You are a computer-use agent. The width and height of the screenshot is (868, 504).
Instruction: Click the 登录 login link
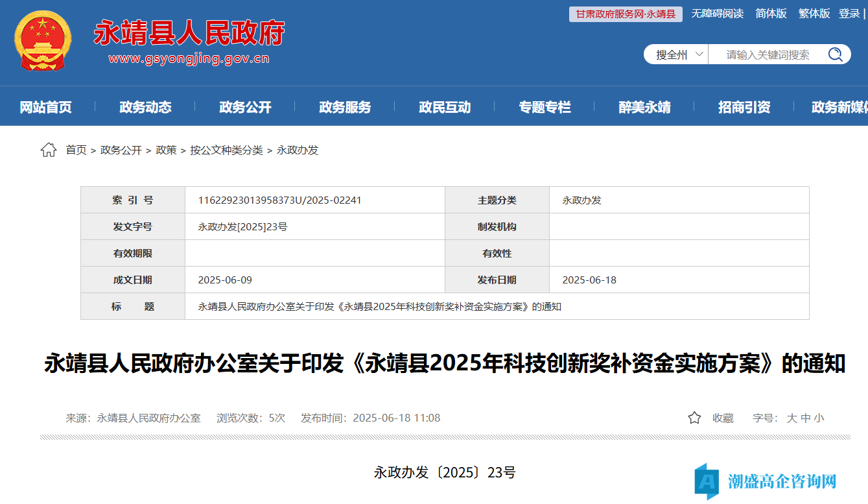(849, 14)
